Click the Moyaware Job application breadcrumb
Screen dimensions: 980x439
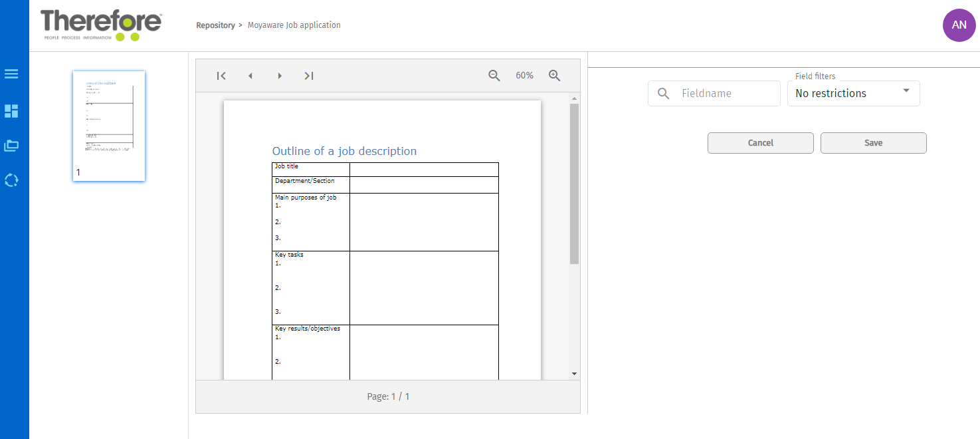click(x=294, y=25)
